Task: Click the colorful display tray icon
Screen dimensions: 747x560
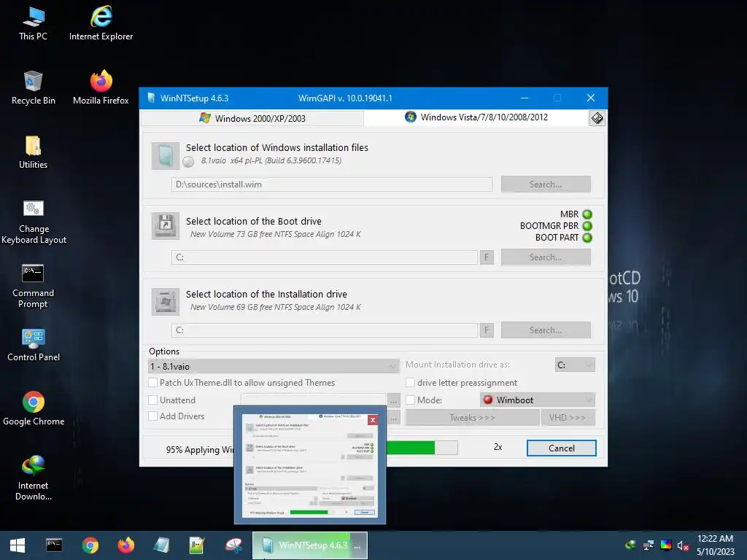Action: pyautogui.click(x=666, y=545)
